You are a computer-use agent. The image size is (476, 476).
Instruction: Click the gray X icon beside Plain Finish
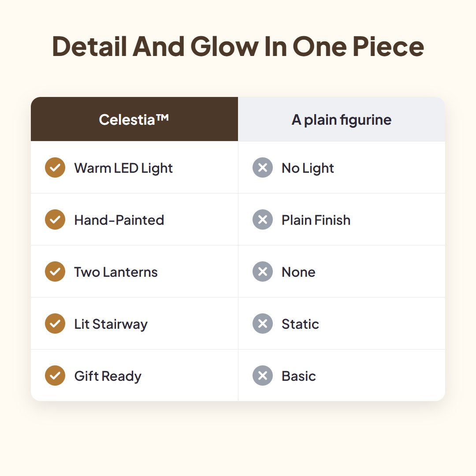(263, 219)
